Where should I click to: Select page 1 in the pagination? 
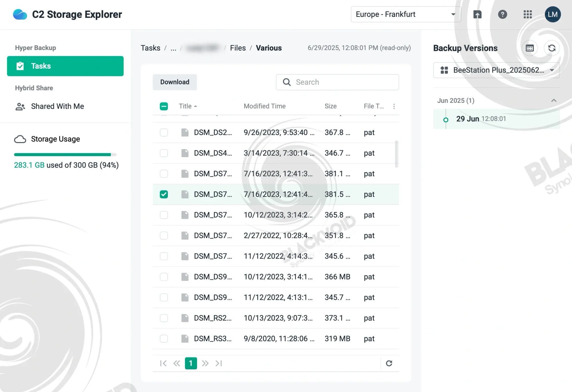coord(191,363)
